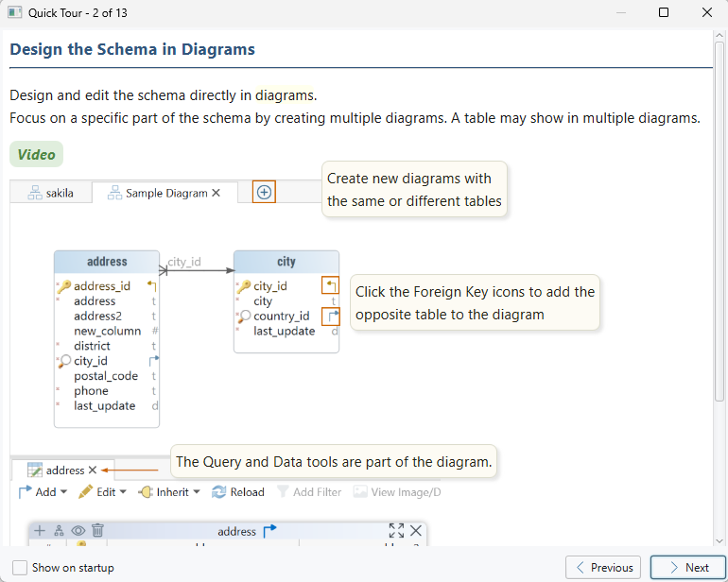The width and height of the screenshot is (728, 582).
Task: Click foreign key icon beside address_id
Action: coord(152,285)
